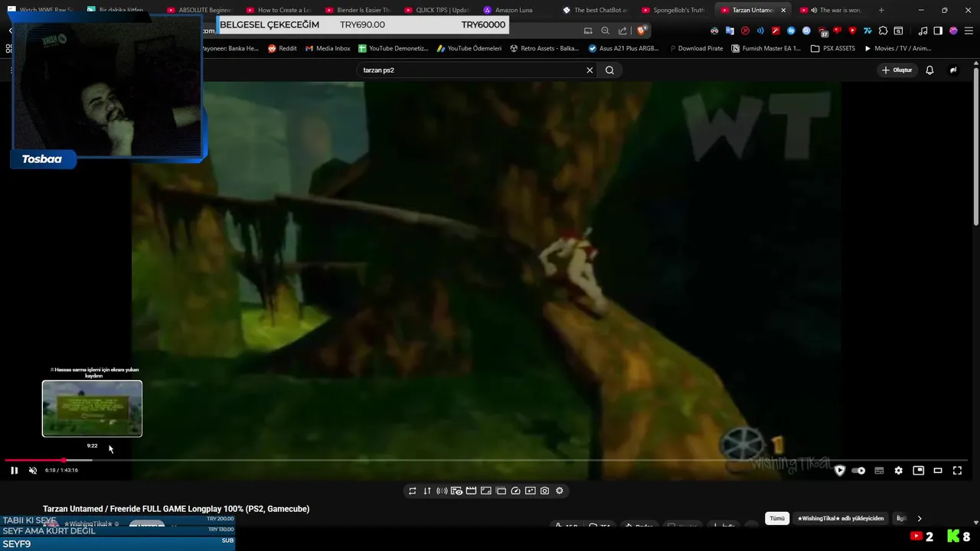Open the Furnish Master EA bookmark
This screenshot has width=980, height=551.
[766, 48]
